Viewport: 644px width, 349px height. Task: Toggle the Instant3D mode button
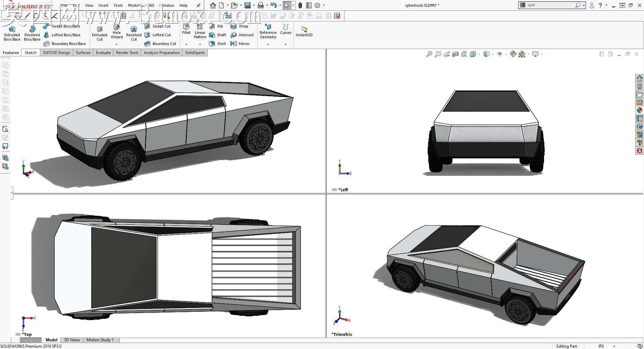click(x=304, y=31)
